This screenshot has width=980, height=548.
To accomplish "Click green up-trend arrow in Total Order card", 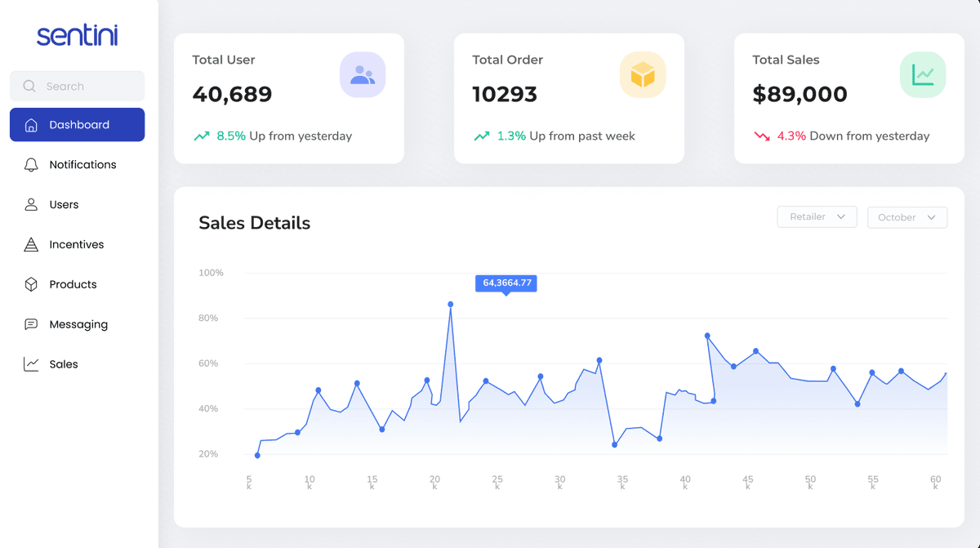I will click(x=482, y=136).
